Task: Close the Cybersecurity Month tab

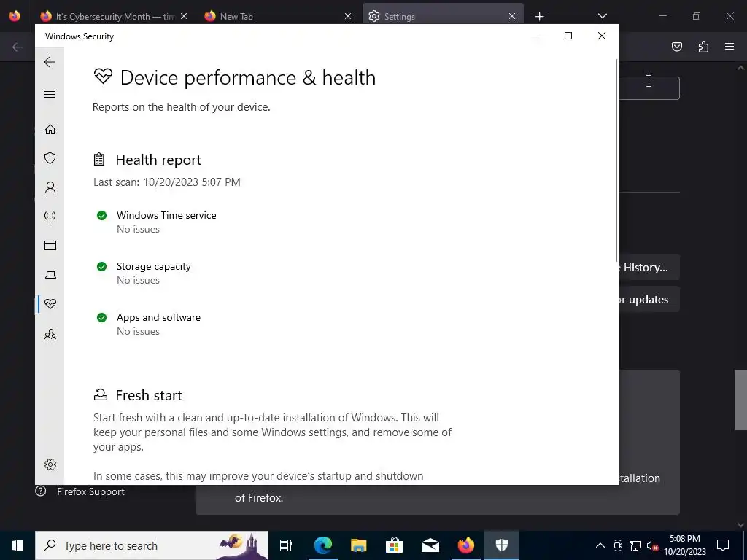Action: (184, 16)
